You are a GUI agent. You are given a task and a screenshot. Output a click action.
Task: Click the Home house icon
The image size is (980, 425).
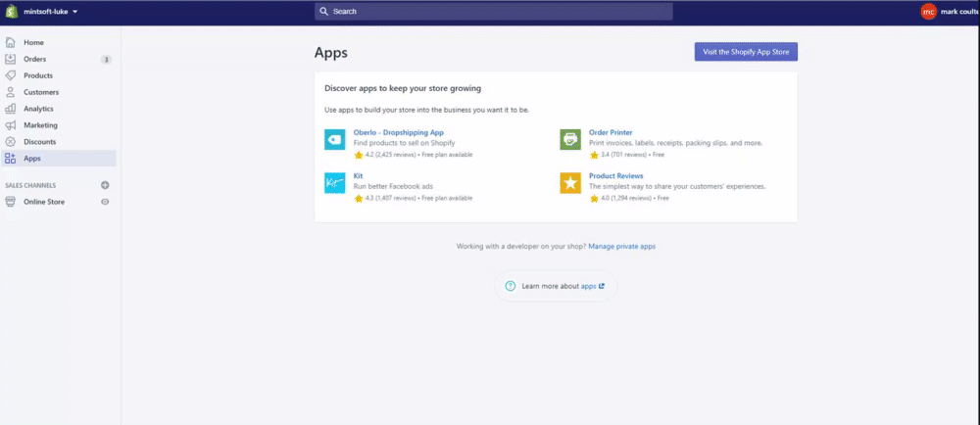click(x=10, y=42)
